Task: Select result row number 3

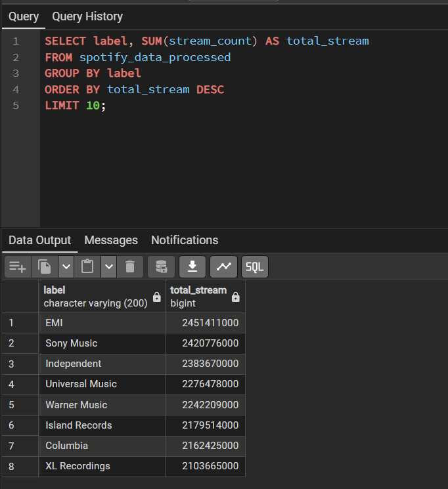Action: point(20,364)
